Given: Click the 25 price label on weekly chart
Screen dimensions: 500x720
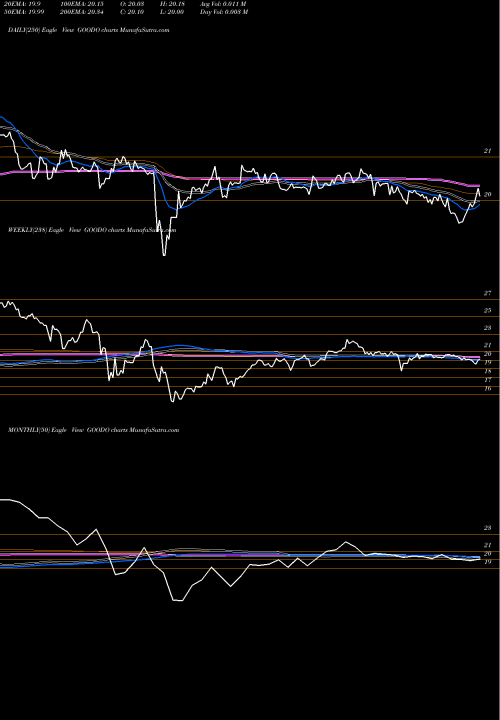Looking at the screenshot, I should tap(488, 310).
